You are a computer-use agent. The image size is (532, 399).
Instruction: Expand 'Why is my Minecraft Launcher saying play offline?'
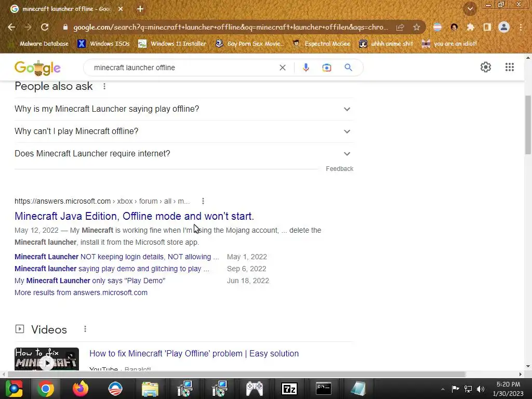click(183, 109)
